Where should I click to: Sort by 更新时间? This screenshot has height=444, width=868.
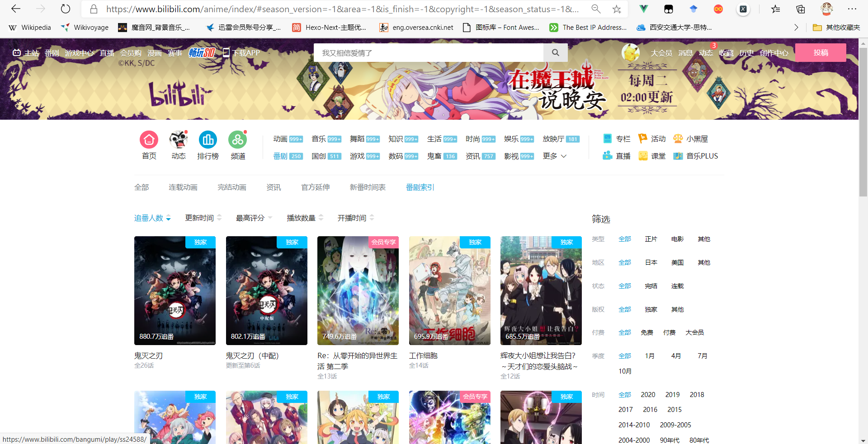click(x=203, y=218)
